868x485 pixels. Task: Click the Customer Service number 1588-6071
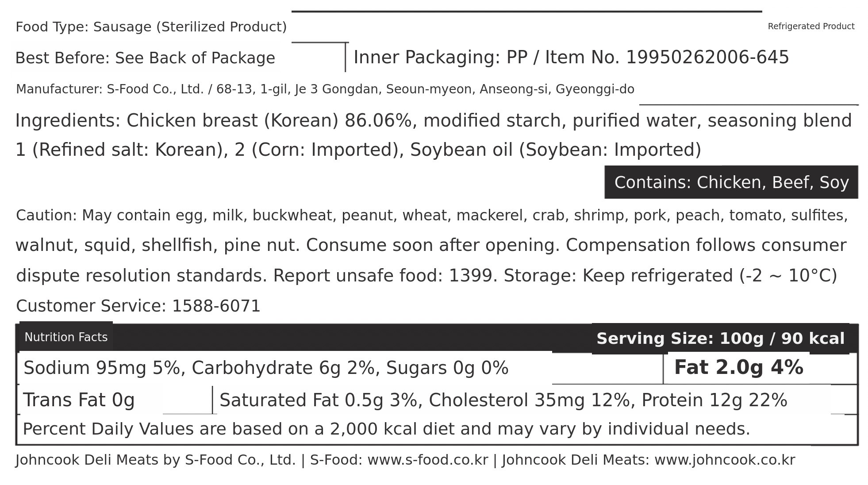[216, 306]
